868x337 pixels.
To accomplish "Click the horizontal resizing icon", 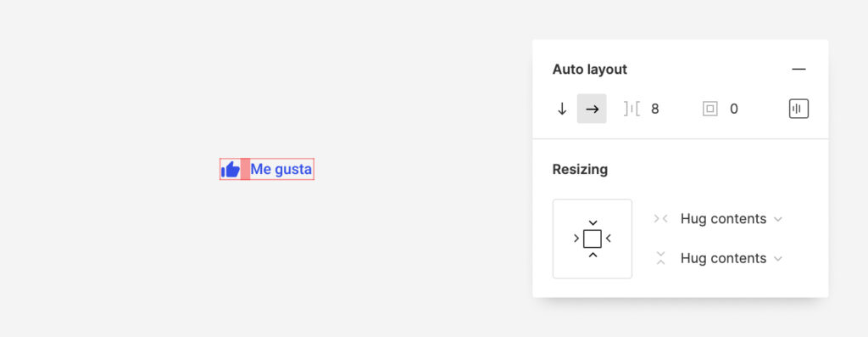I will (x=660, y=219).
